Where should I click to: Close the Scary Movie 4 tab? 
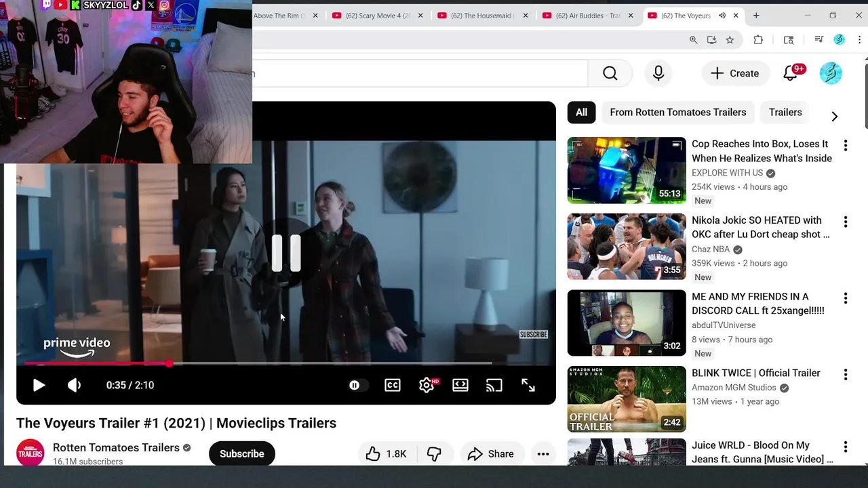pyautogui.click(x=420, y=16)
